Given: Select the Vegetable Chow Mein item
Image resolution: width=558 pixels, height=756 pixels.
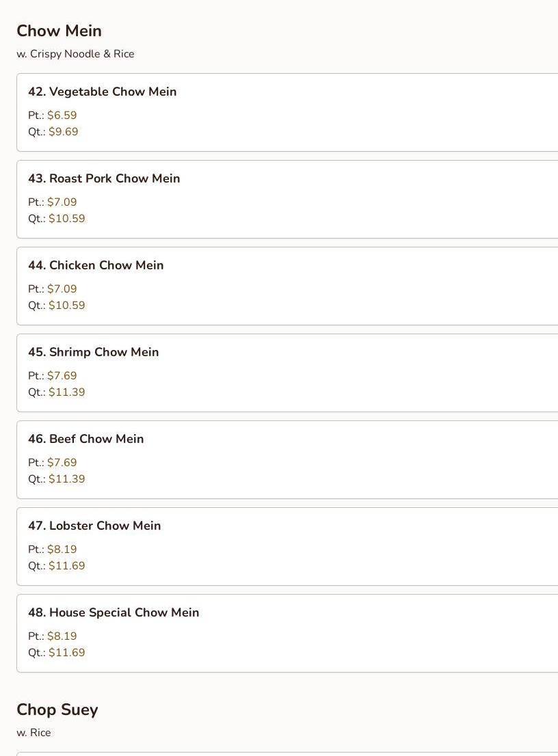Looking at the screenshot, I should point(287,112).
